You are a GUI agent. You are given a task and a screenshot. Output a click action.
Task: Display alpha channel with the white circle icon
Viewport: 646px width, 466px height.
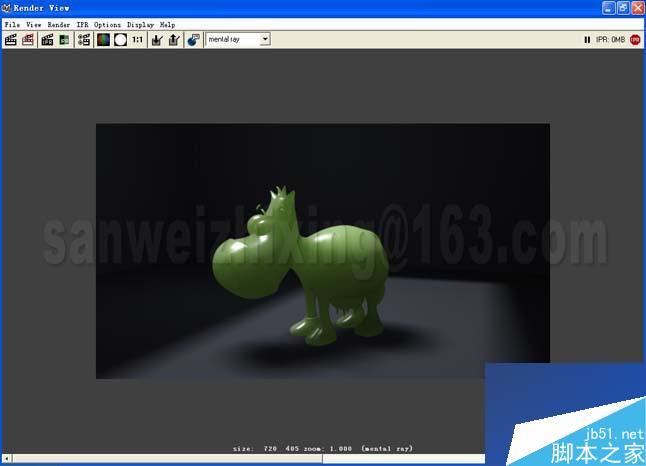pyautogui.click(x=120, y=40)
